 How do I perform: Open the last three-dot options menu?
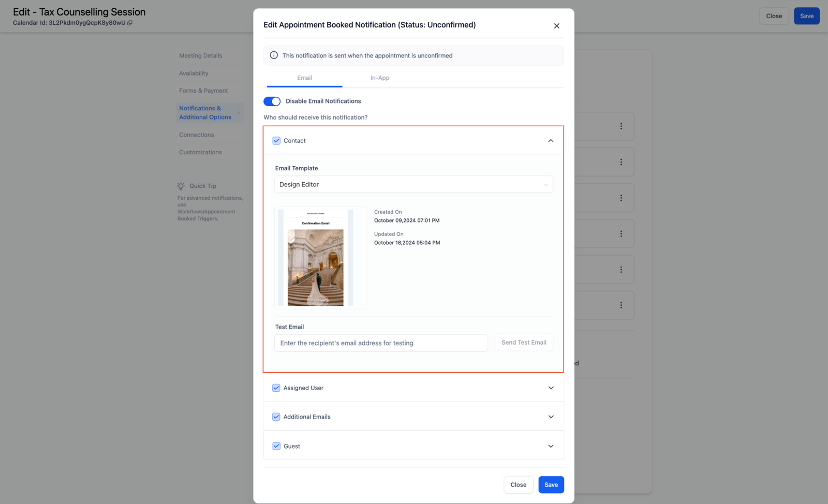pos(621,305)
